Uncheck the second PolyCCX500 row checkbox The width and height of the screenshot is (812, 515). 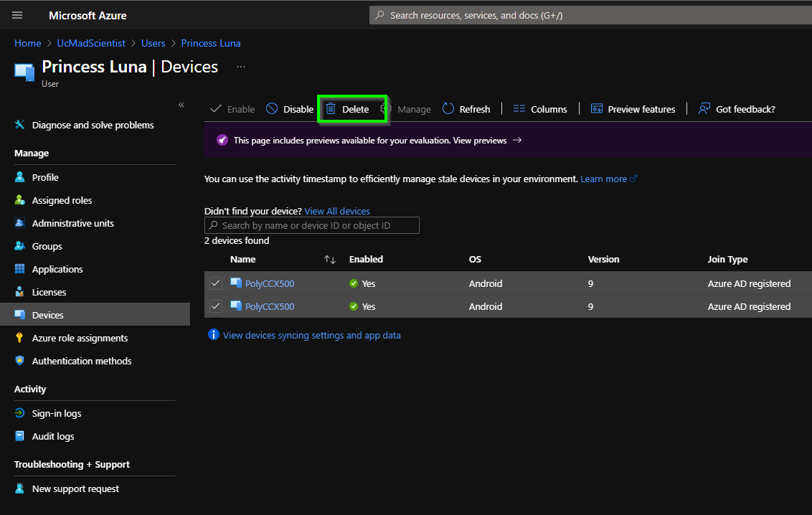[216, 306]
